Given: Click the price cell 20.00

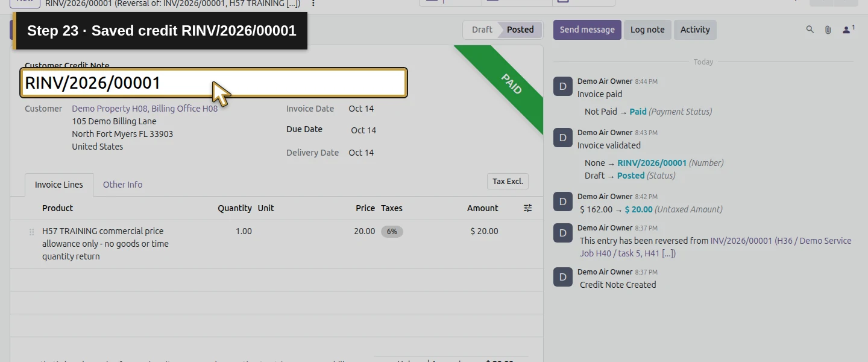Looking at the screenshot, I should pos(364,231).
